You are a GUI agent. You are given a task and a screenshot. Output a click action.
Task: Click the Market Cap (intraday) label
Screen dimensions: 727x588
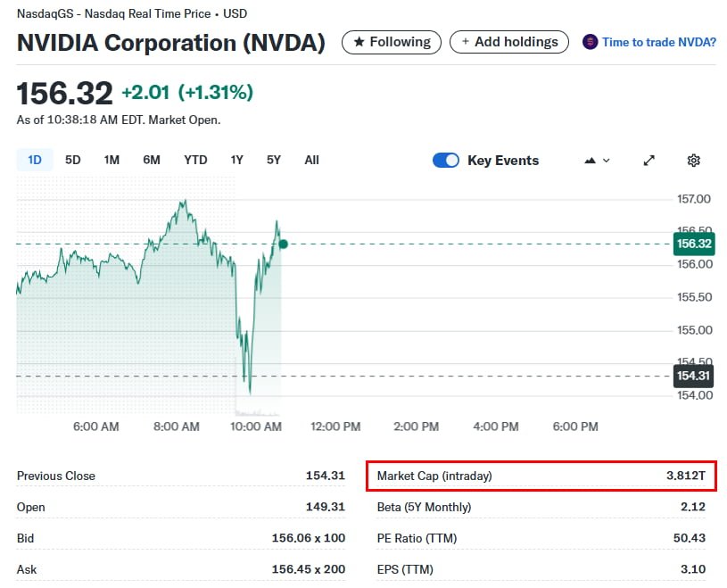434,476
